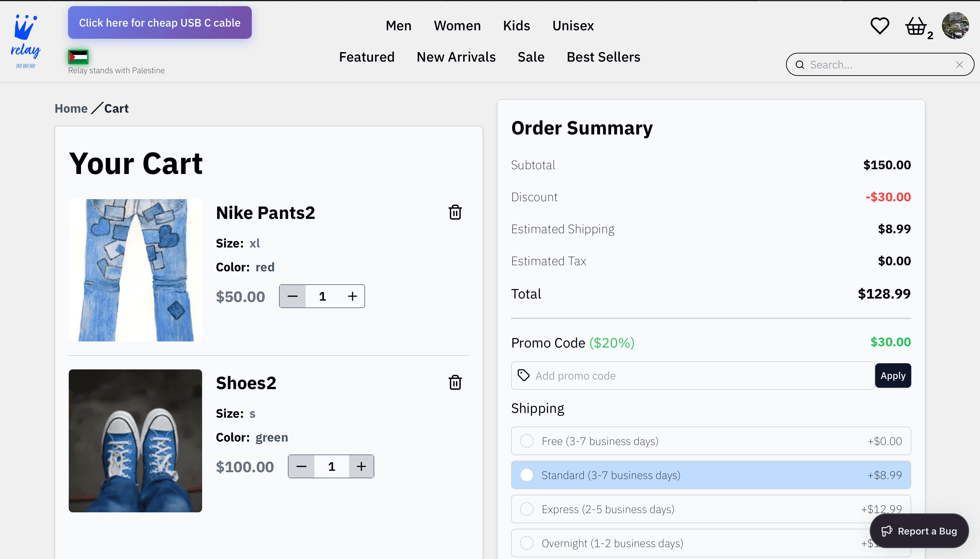Open Report a Bug button
Viewport: 980px width, 559px height.
point(919,531)
